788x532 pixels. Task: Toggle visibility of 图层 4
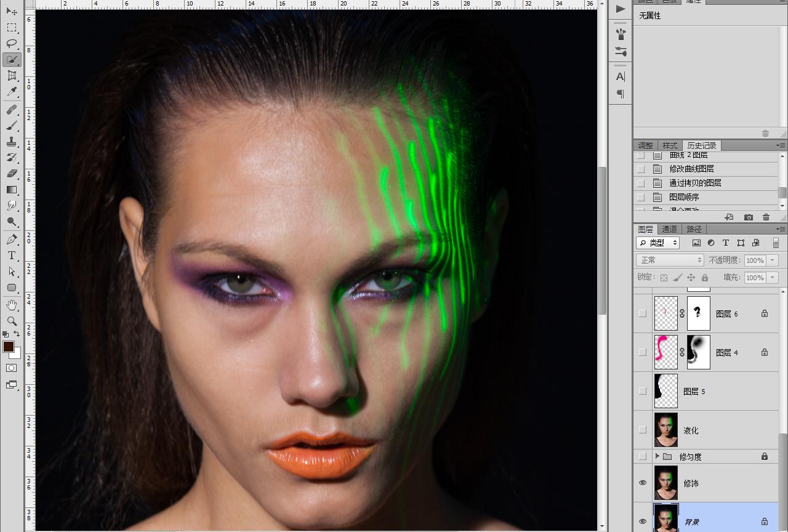[643, 352]
